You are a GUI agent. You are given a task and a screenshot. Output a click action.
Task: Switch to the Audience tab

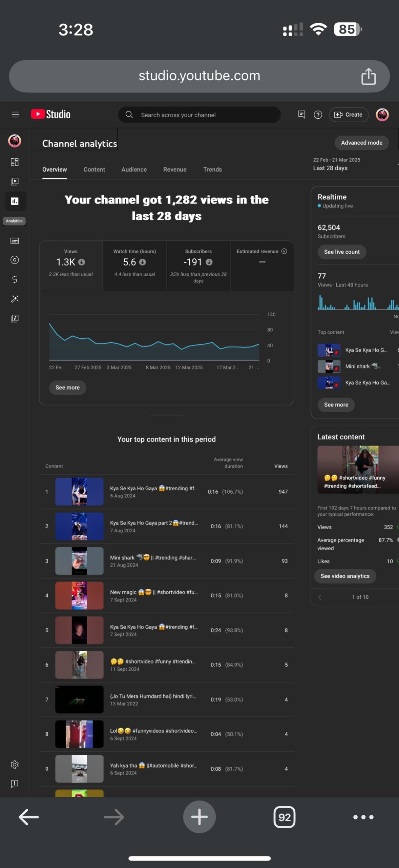(x=134, y=170)
